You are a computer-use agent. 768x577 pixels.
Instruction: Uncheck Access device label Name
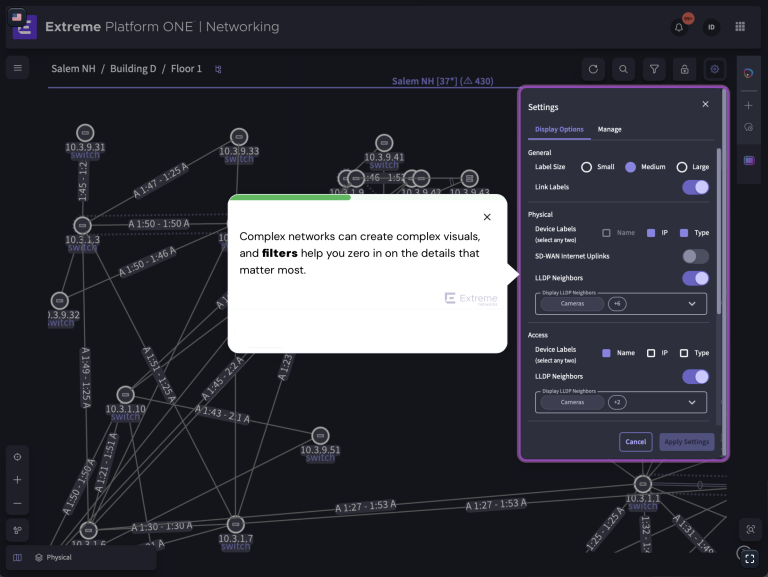click(606, 353)
